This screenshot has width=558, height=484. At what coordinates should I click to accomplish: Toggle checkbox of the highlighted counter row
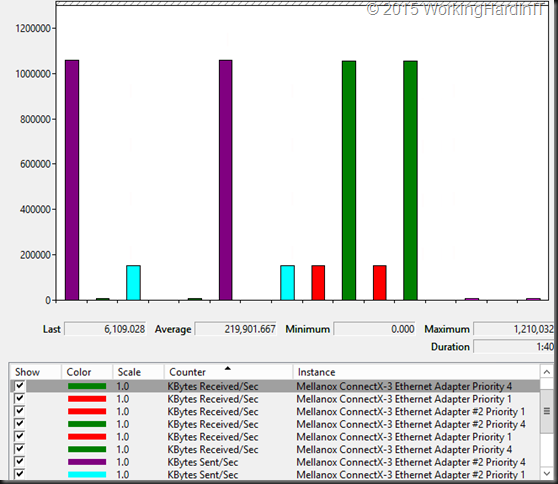(20, 386)
